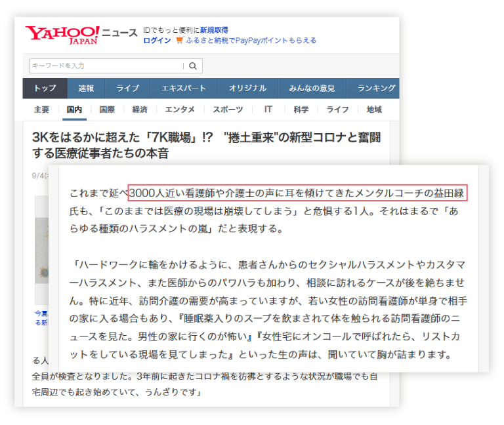Click the keyword search input field
Viewport: 504px width, 425px height.
[x=105, y=66]
